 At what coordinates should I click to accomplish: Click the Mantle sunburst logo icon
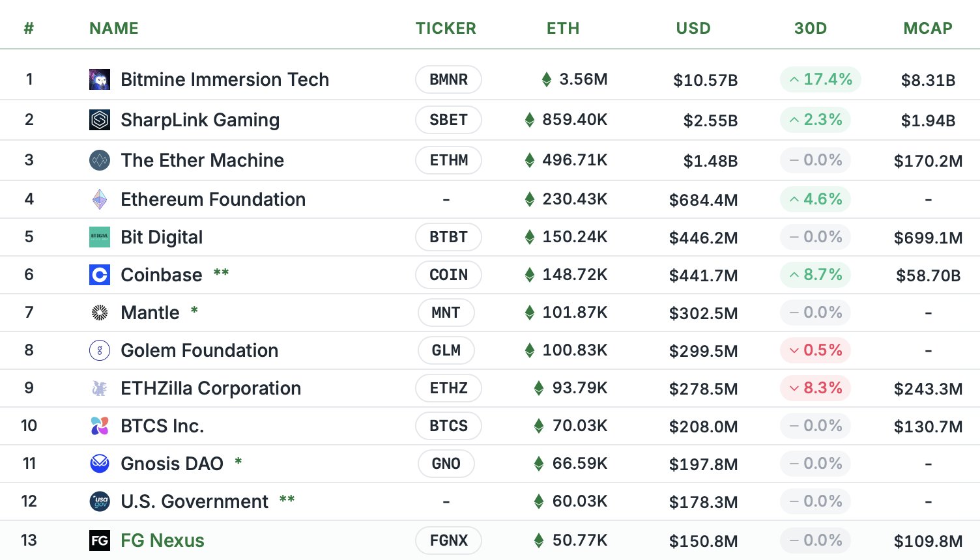[100, 313]
